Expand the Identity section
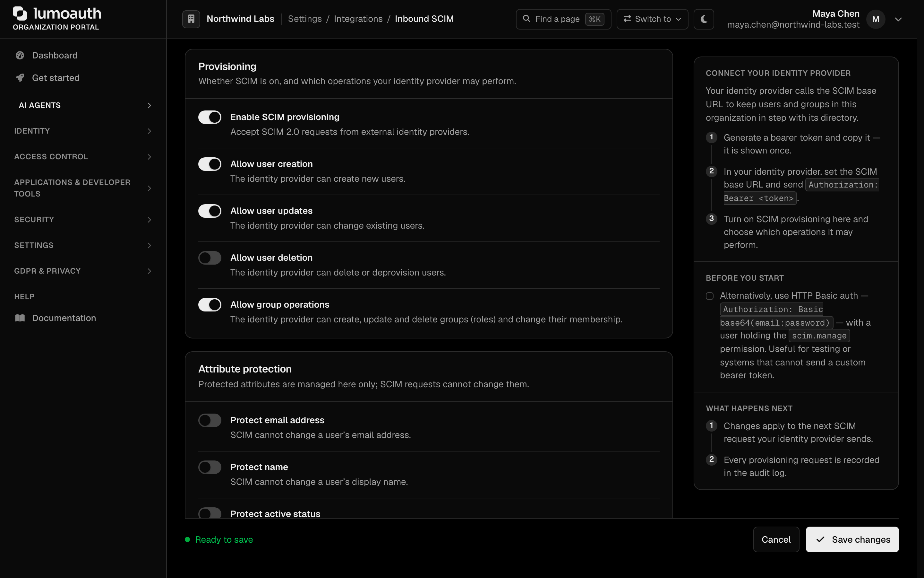The image size is (924, 578). pyautogui.click(x=82, y=131)
